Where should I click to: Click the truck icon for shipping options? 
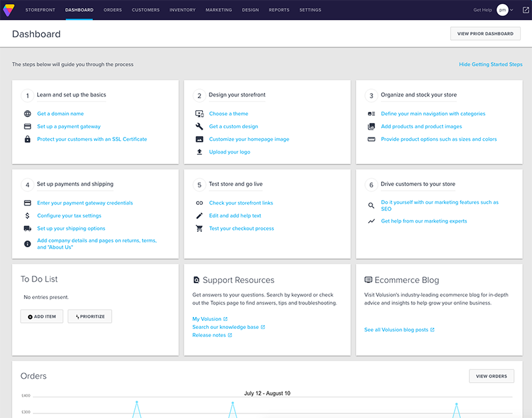pyautogui.click(x=27, y=229)
